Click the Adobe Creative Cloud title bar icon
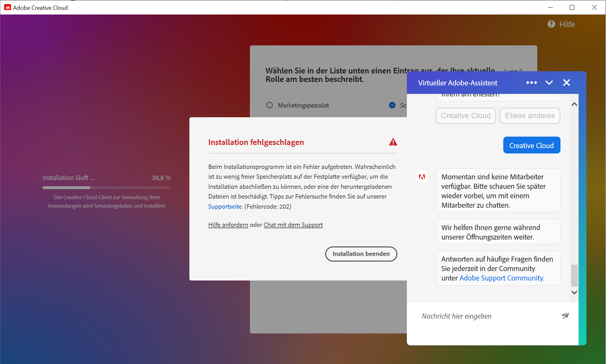The width and height of the screenshot is (606, 364). 7,8
